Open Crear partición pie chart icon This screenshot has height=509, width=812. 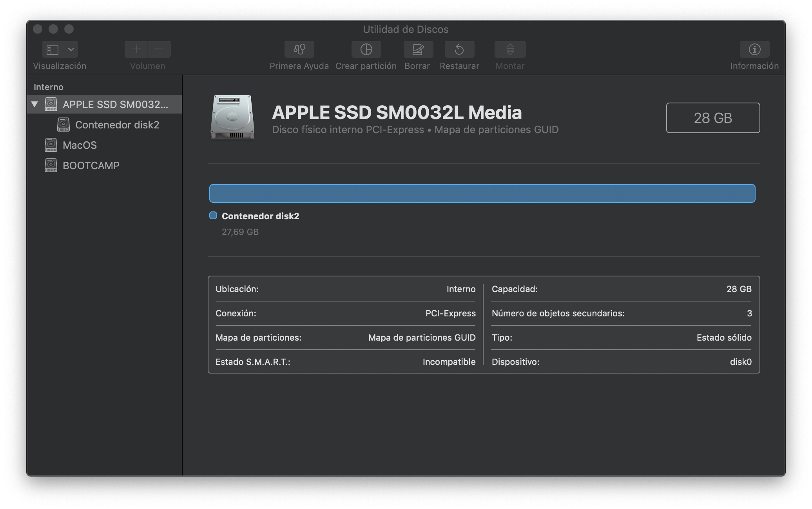(366, 49)
